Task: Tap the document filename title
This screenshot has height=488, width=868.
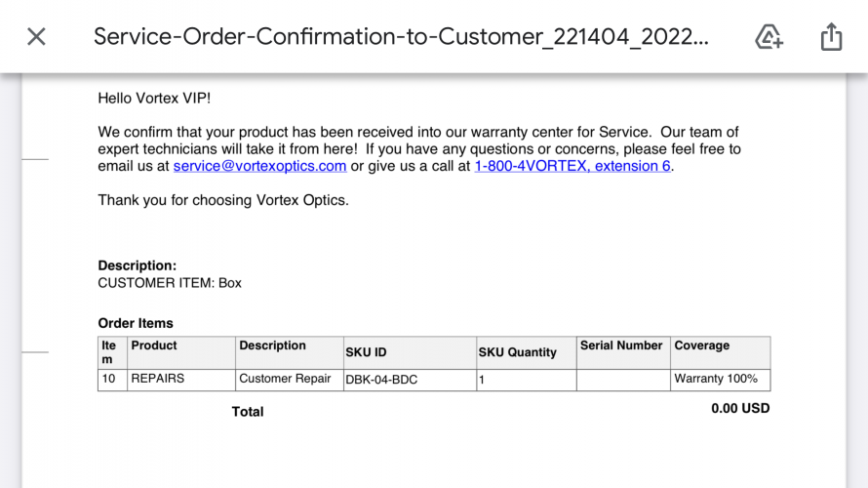Action: click(x=401, y=36)
